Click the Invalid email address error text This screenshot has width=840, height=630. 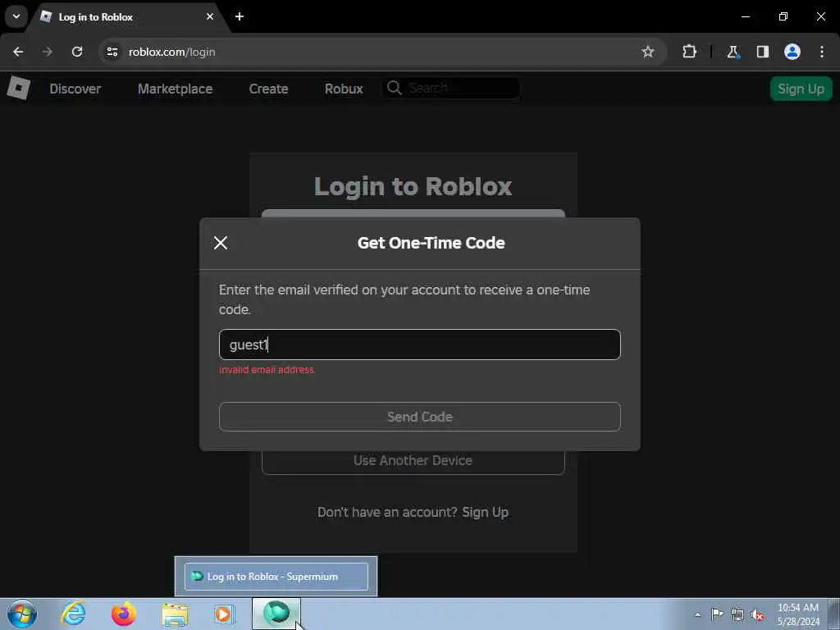coord(267,370)
